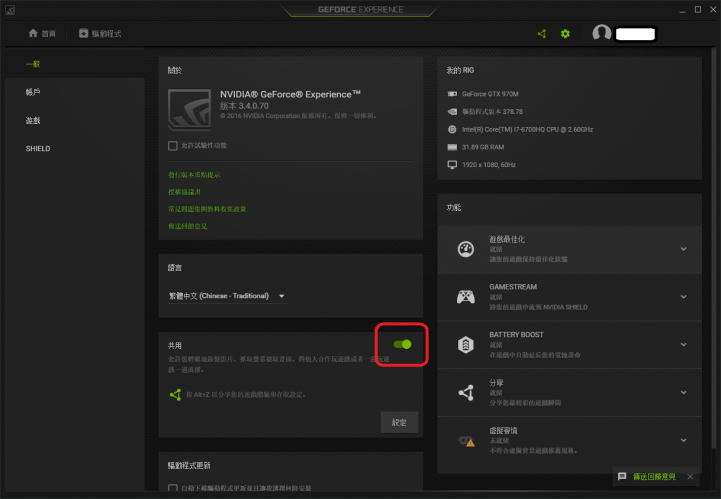The height and width of the screenshot is (499, 721).
Task: Click the version 3.4.0.70 text
Action: [244, 106]
